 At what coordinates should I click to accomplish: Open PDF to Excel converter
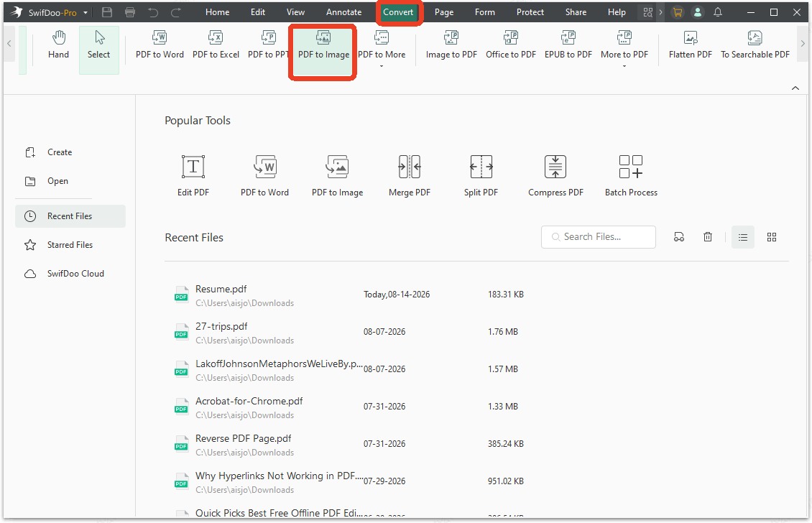coord(216,45)
